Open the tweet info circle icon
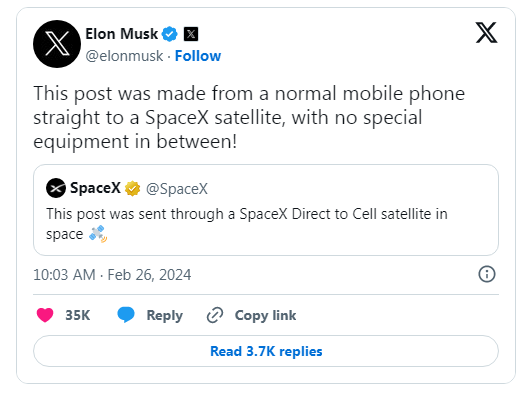Image resolution: width=531 pixels, height=397 pixels. [487, 274]
